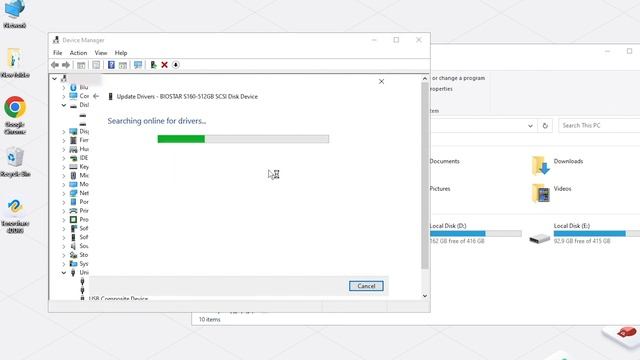Image resolution: width=640 pixels, height=360 pixels.
Task: Expand the Monitors category chevron
Action: [64, 184]
